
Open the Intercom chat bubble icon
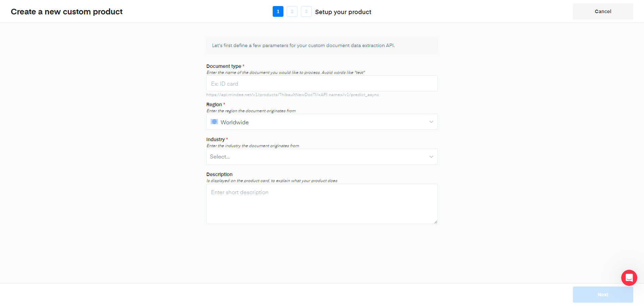(x=629, y=278)
